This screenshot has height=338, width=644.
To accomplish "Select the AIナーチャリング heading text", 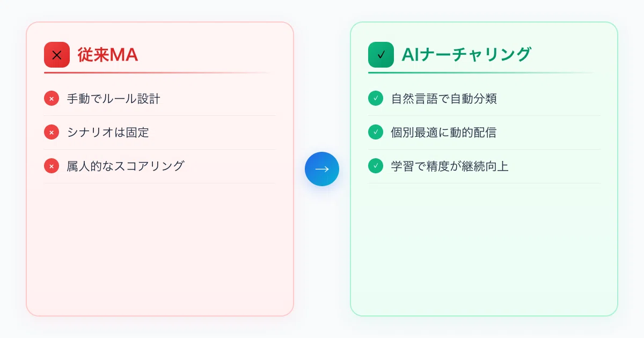I will click(x=466, y=55).
